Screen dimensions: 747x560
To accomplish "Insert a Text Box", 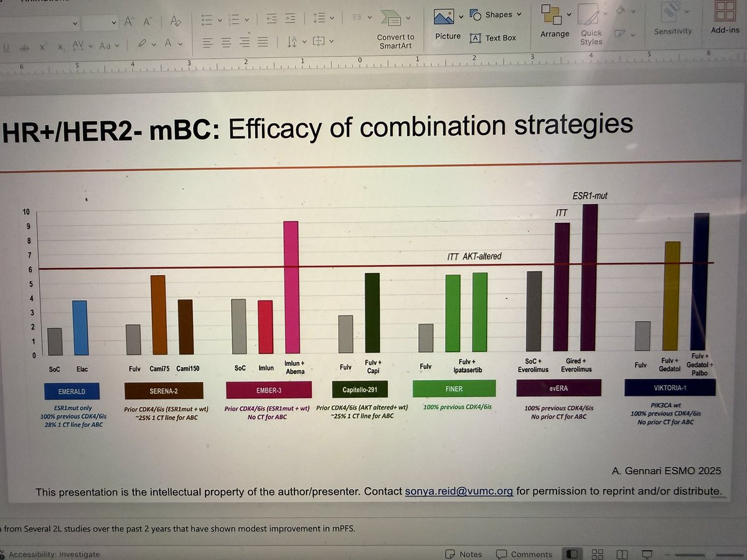I will coord(494,37).
